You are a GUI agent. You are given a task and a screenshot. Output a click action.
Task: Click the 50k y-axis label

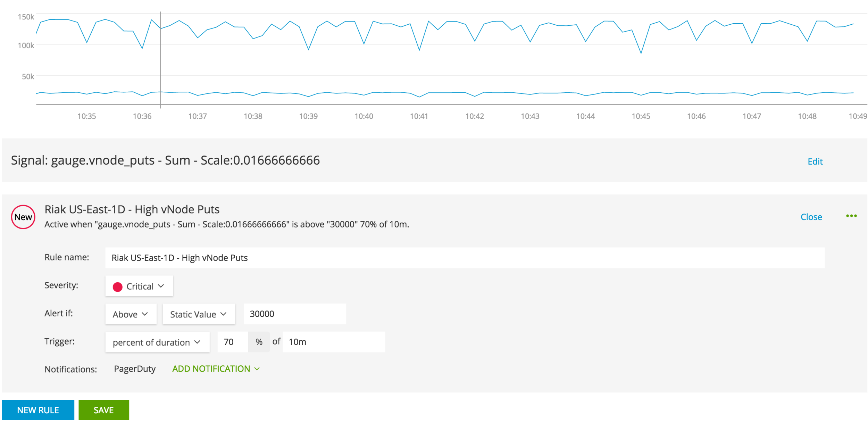click(28, 76)
